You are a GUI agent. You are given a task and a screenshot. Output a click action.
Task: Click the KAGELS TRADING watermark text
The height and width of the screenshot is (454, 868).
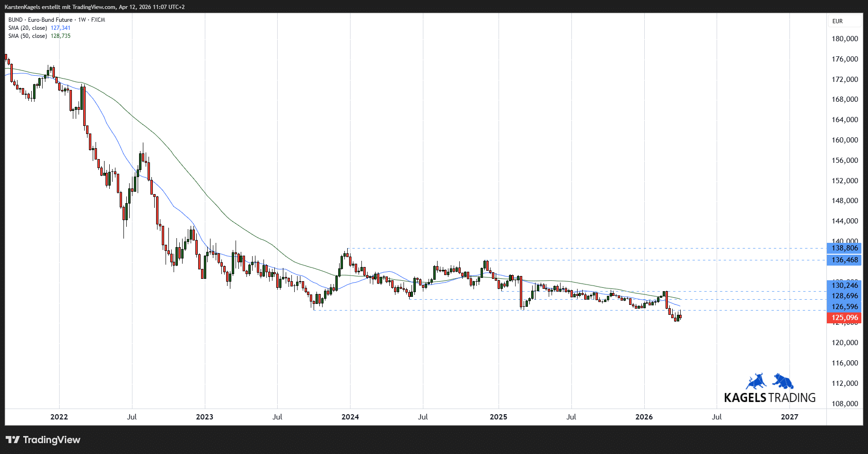click(x=770, y=398)
